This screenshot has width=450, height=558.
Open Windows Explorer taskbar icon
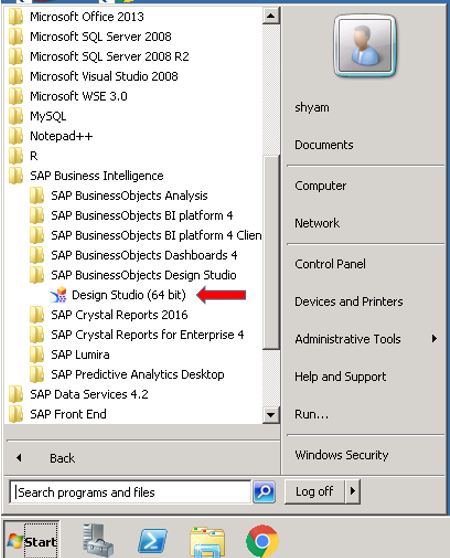(x=207, y=542)
